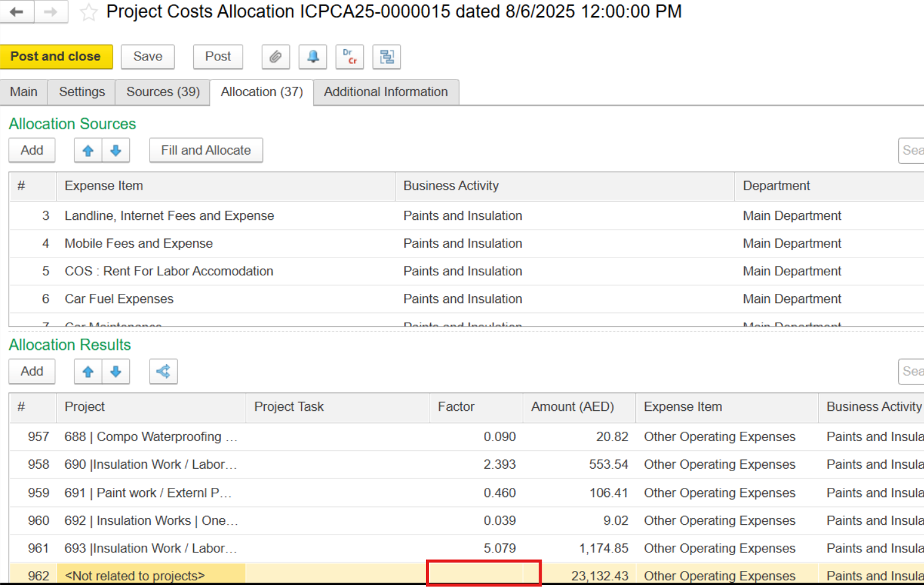Open Dr/Cr accounting entries icon
Screen dimensions: 924x587
(x=350, y=57)
